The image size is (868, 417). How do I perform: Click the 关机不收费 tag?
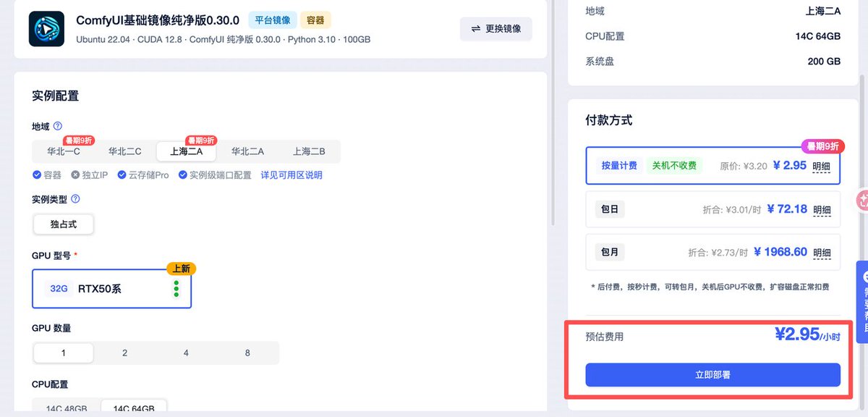coord(674,166)
